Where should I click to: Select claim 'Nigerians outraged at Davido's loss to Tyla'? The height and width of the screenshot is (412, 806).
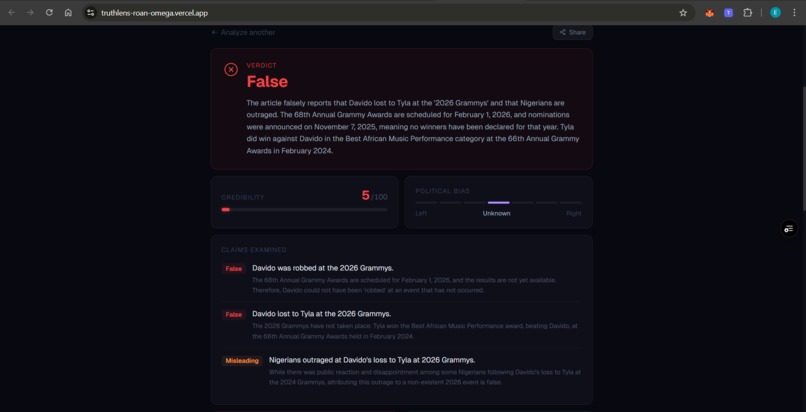point(372,360)
